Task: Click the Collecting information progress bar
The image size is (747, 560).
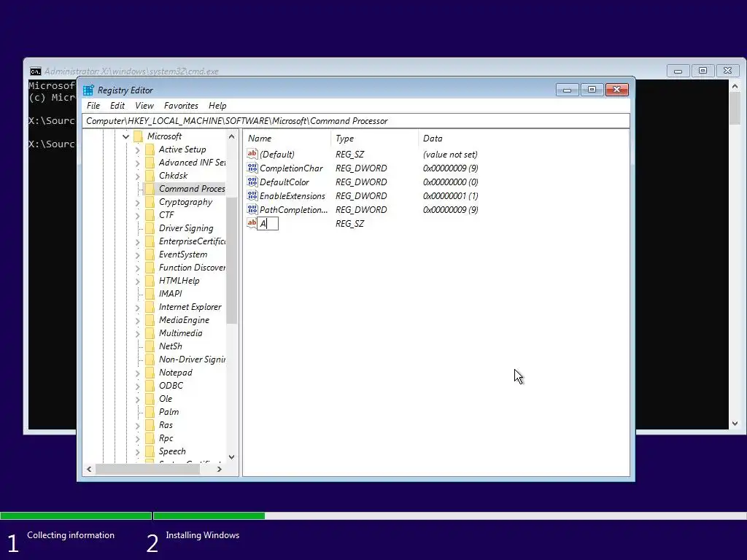Action: click(76, 516)
